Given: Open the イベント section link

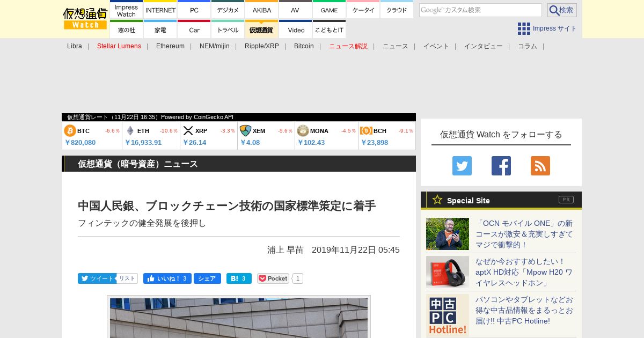Looking at the screenshot, I should [x=436, y=46].
